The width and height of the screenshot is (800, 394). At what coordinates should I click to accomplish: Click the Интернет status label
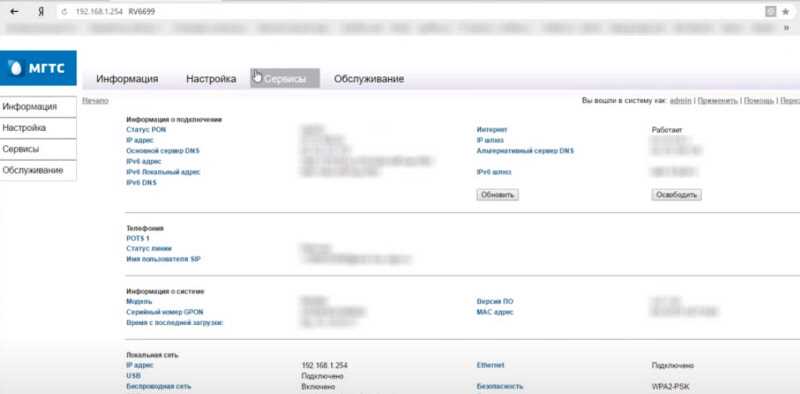point(492,130)
